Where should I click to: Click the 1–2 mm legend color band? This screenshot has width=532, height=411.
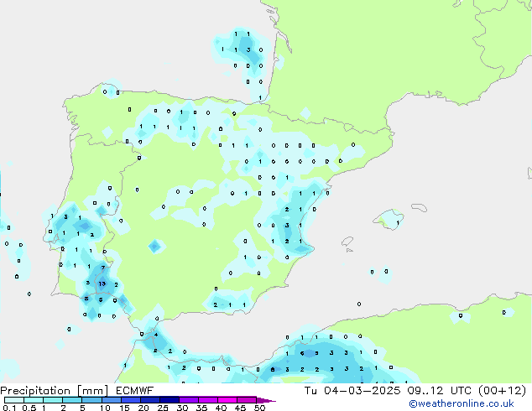pyautogui.click(x=53, y=400)
